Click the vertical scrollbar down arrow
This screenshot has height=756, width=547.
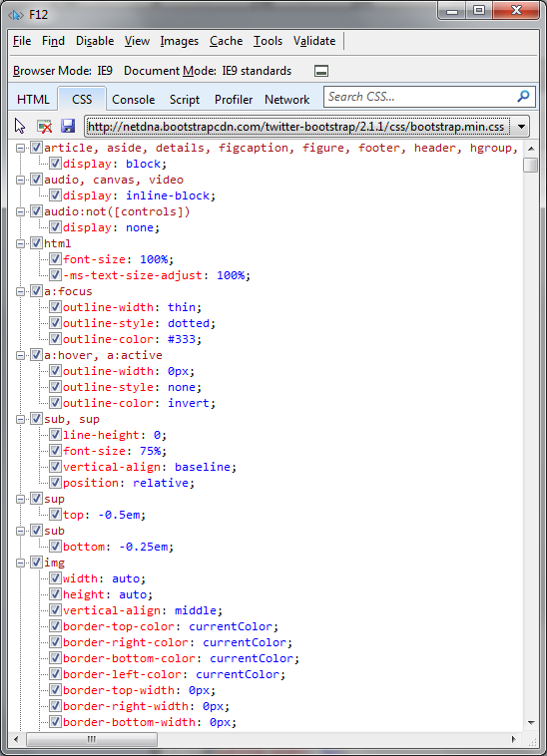click(531, 722)
